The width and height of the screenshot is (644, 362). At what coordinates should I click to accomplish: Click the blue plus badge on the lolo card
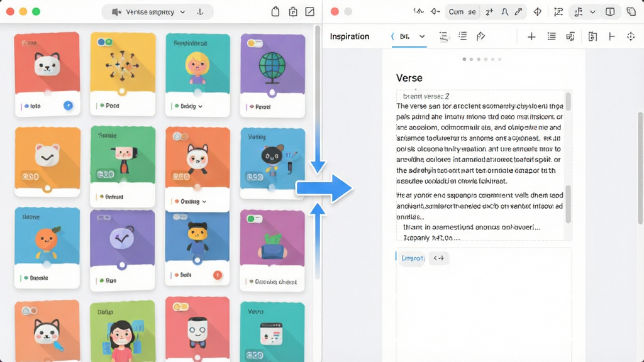pos(68,106)
